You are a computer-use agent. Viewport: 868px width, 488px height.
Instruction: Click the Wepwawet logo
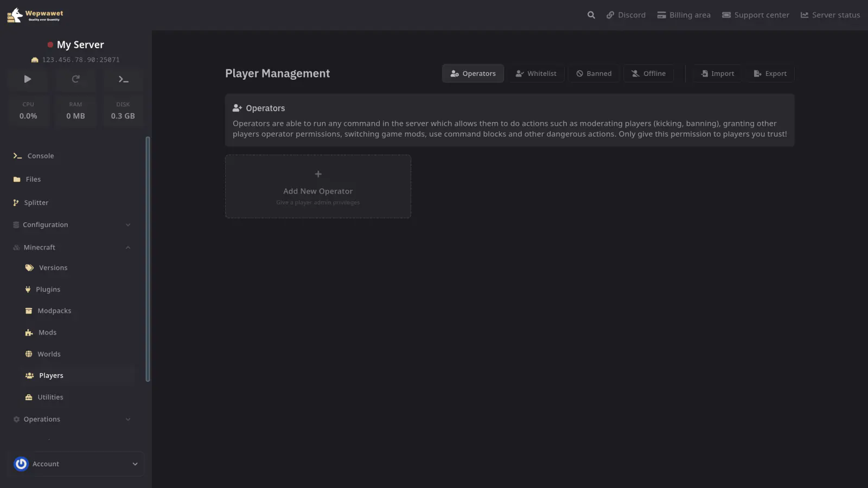[x=35, y=15]
